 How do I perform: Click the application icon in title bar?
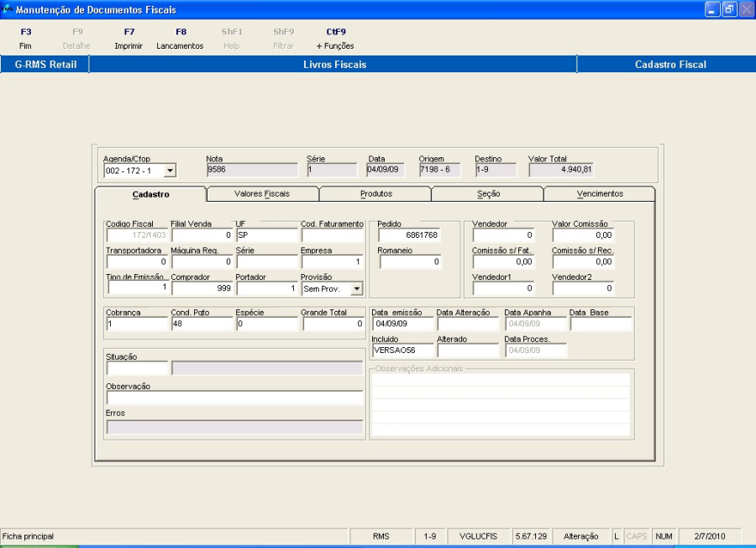click(x=8, y=9)
